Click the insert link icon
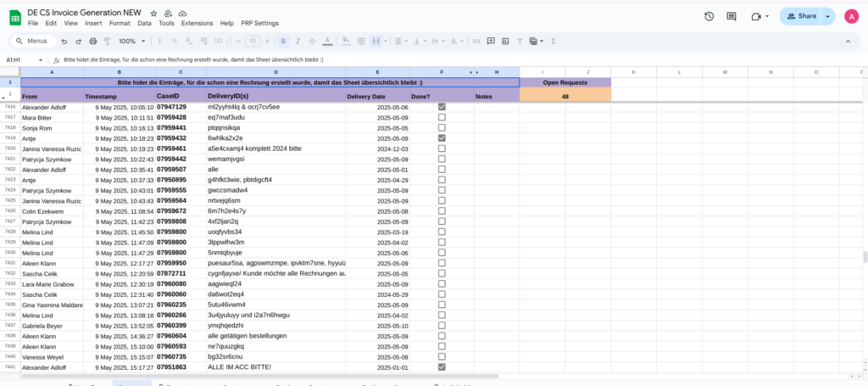 click(476, 41)
